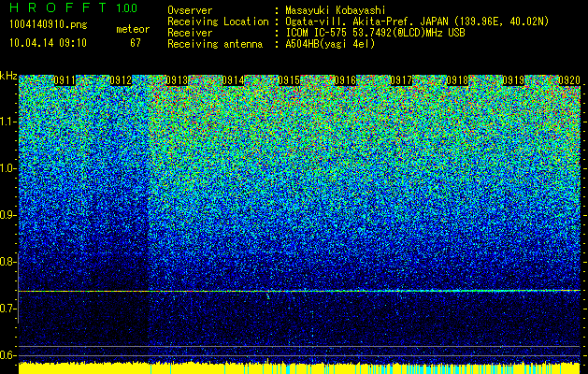Click time marker 0918
588x374 pixels.
point(457,80)
